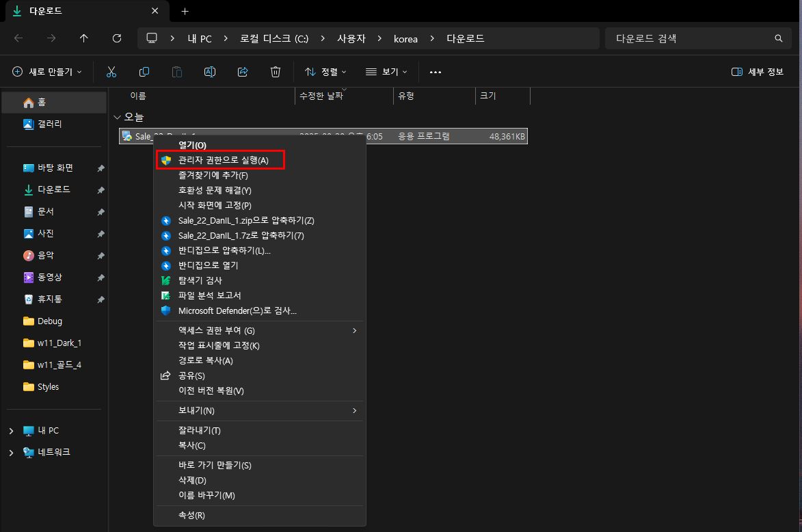Select 관리자 권한으로 실행 from context menu
This screenshot has height=532, width=802.
(223, 160)
